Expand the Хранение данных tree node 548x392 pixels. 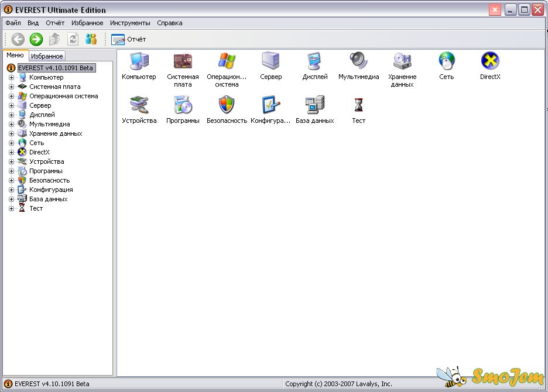pos(11,133)
